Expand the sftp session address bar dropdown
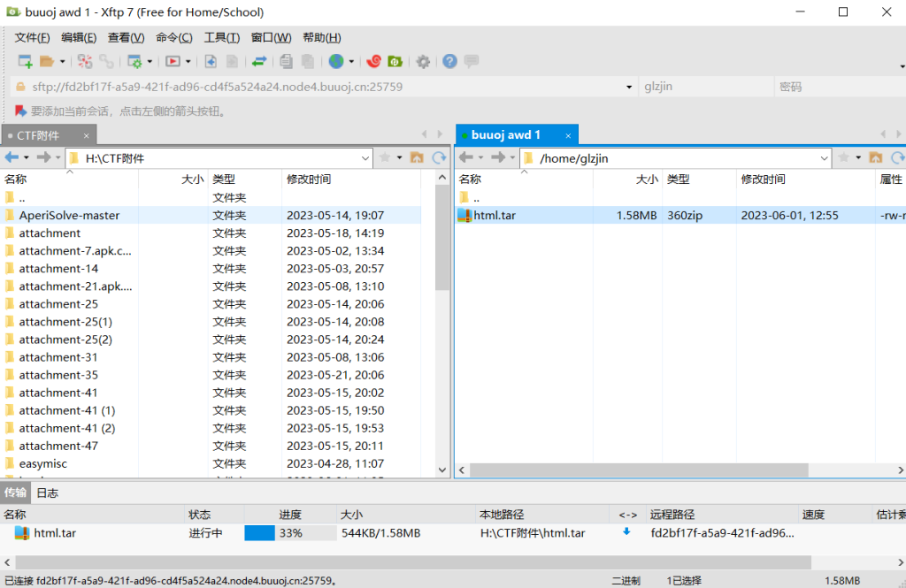 click(x=630, y=86)
